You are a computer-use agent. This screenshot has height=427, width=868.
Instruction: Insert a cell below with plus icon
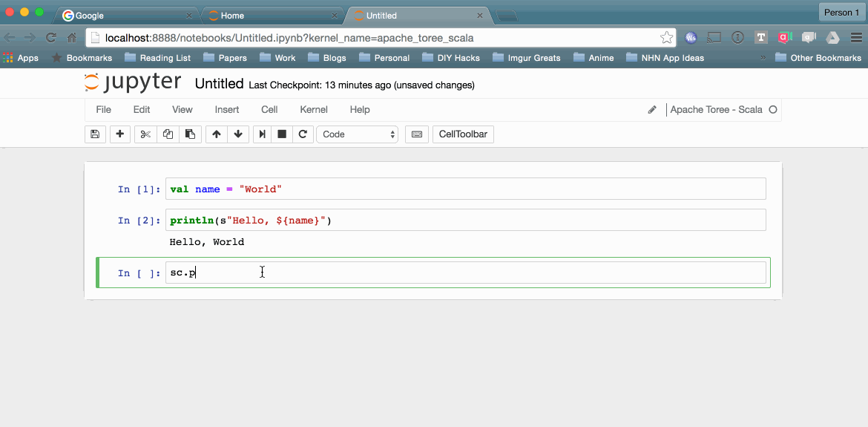[119, 134]
